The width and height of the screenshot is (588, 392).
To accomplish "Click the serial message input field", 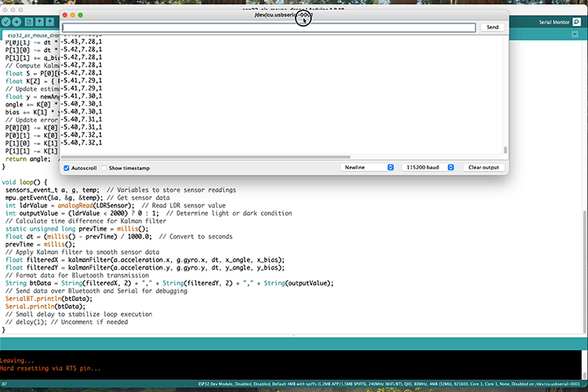I will pyautogui.click(x=268, y=27).
